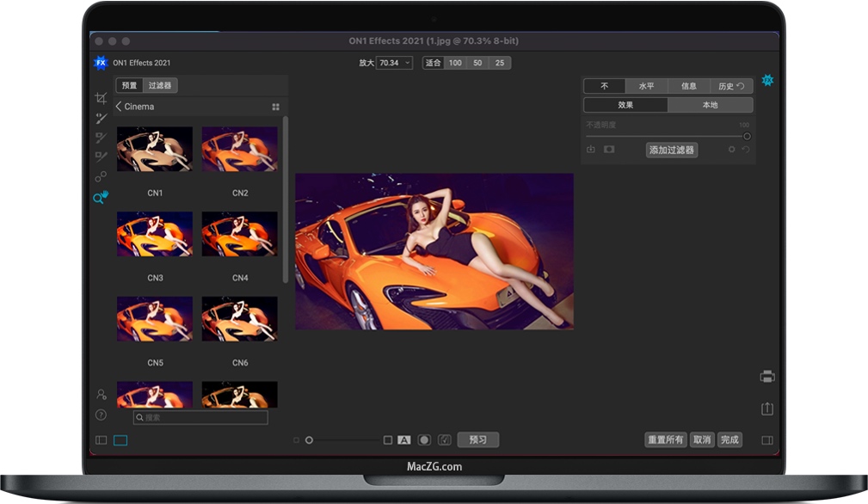Click the Print icon on the right

[766, 376]
